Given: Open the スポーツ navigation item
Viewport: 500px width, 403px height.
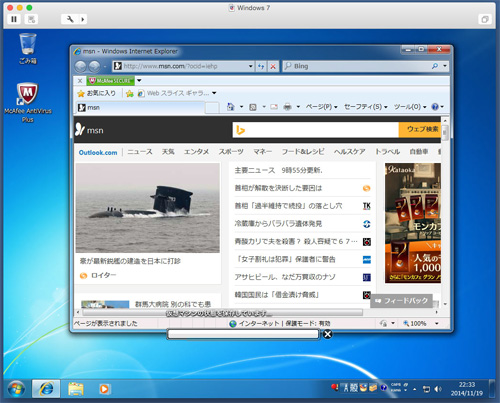Looking at the screenshot, I should 231,152.
